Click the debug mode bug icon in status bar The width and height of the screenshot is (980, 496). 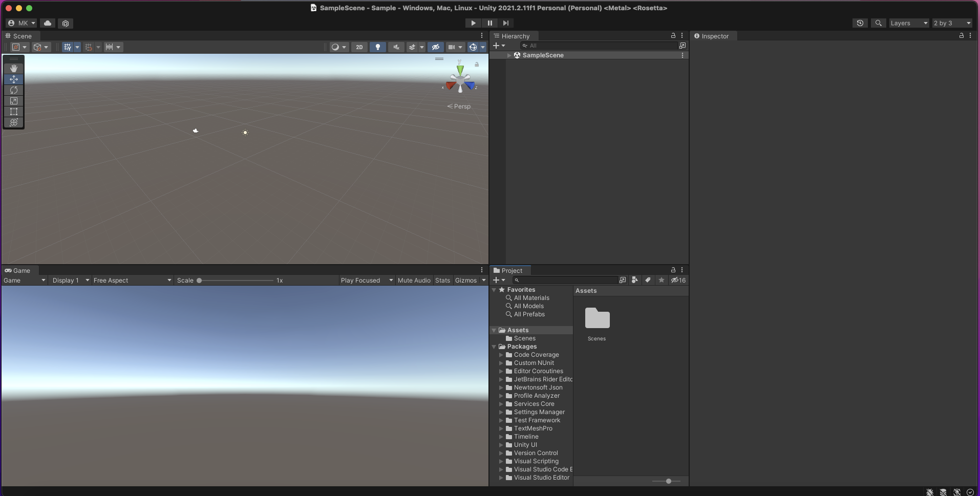(930, 492)
